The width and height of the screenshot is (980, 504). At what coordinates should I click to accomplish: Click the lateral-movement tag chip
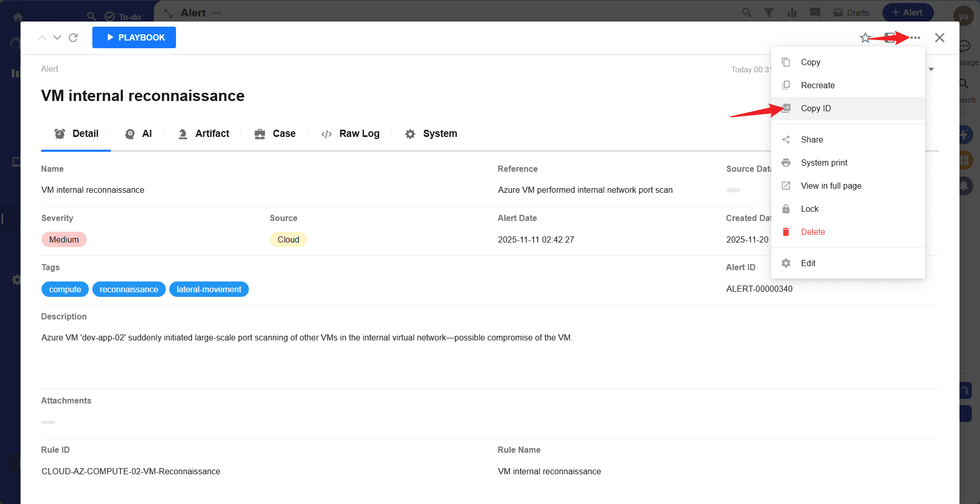coord(209,289)
